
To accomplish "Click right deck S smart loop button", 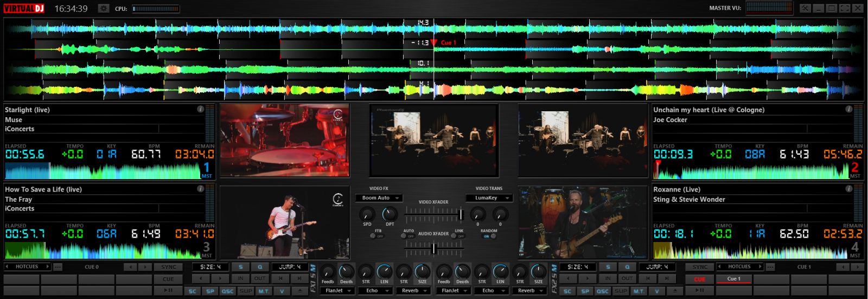I will pyautogui.click(x=608, y=267).
